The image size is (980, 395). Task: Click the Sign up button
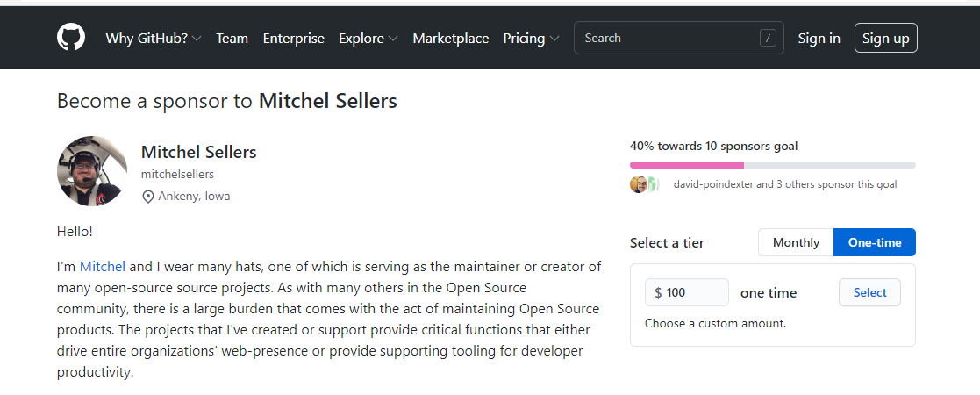(885, 38)
